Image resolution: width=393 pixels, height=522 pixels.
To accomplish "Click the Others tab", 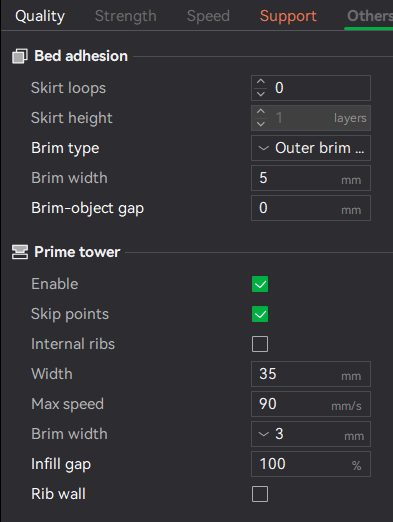I will pos(369,16).
